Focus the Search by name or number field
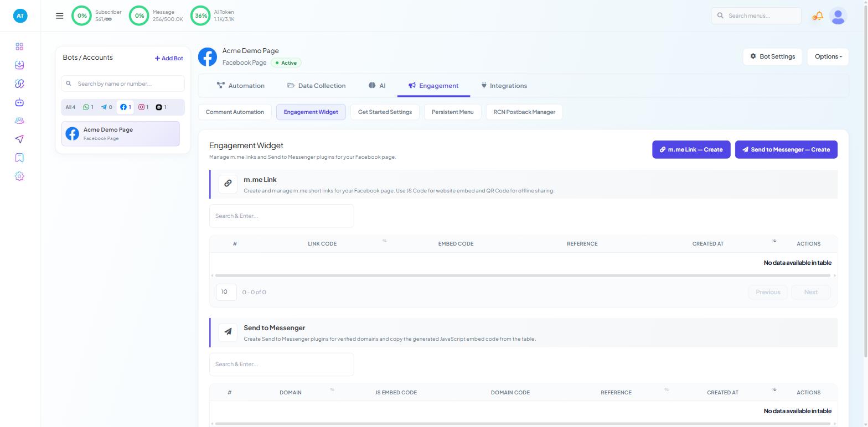This screenshot has height=427, width=868. [123, 84]
